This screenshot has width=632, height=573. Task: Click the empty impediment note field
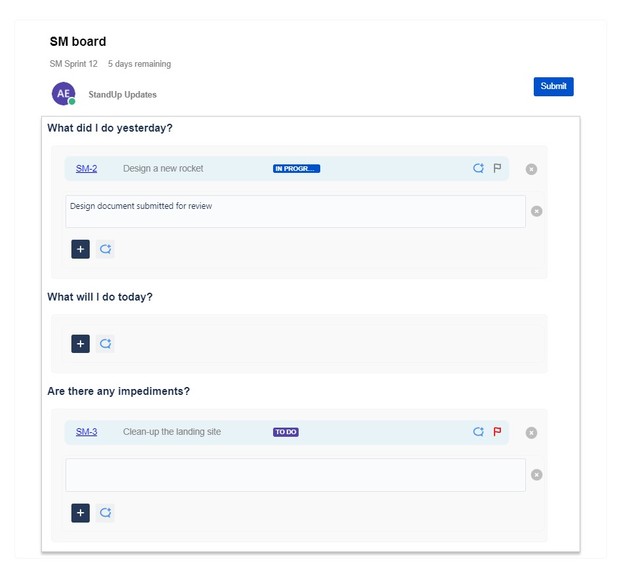[295, 475]
